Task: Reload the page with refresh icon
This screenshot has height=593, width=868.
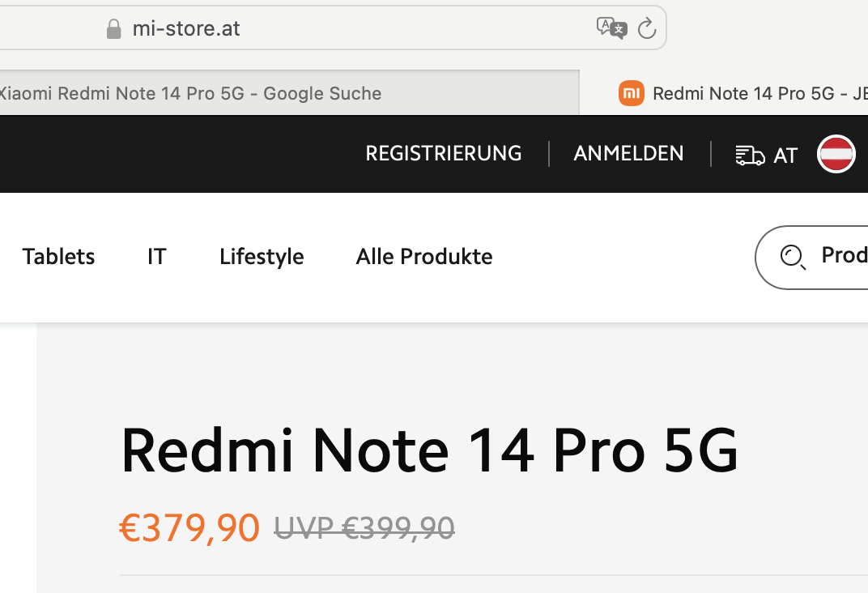Action: (646, 28)
